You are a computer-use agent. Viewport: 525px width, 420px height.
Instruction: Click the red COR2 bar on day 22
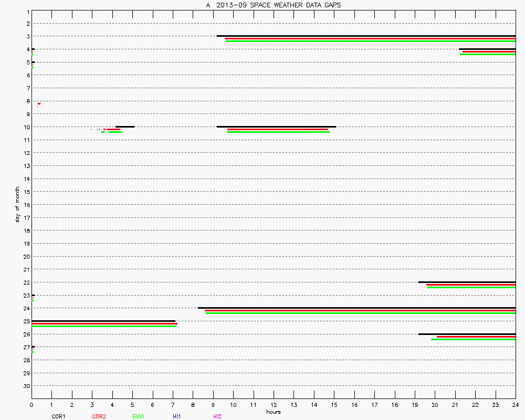(x=471, y=285)
